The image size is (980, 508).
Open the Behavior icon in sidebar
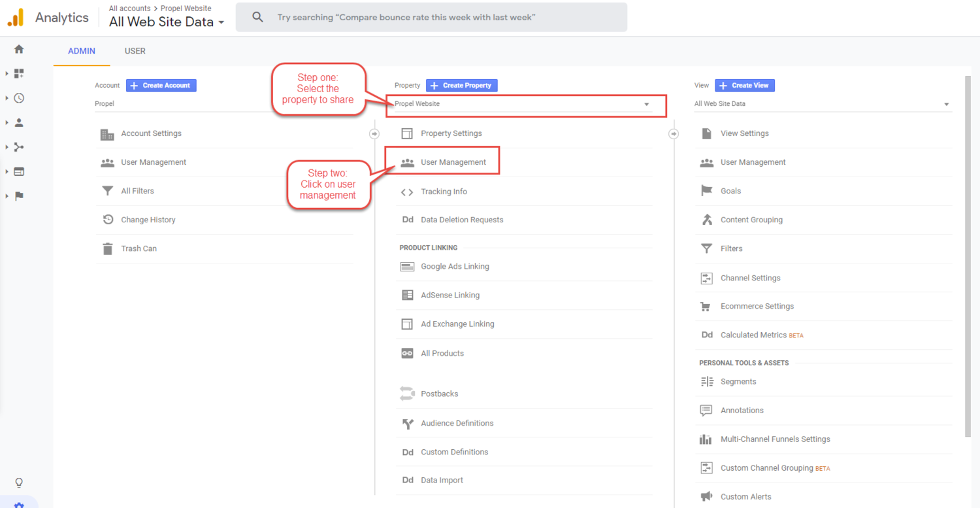[x=19, y=171]
